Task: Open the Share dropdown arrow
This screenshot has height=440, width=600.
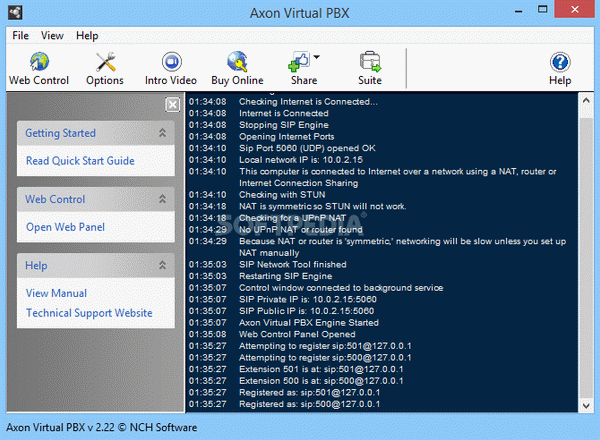Action: point(317,58)
